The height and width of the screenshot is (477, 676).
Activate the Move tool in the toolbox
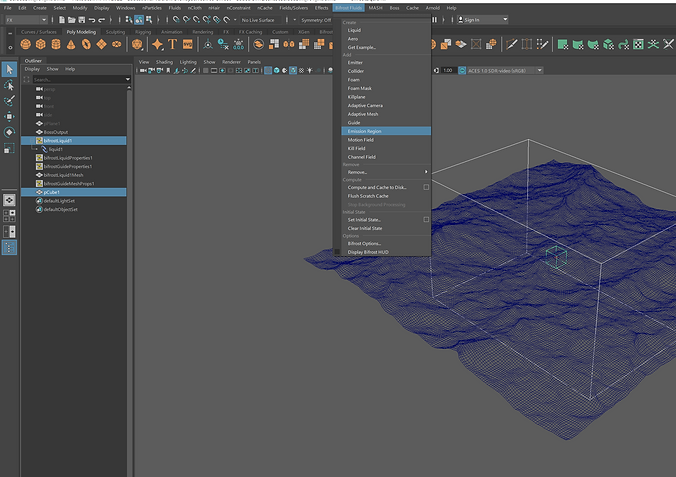pyautogui.click(x=9, y=116)
